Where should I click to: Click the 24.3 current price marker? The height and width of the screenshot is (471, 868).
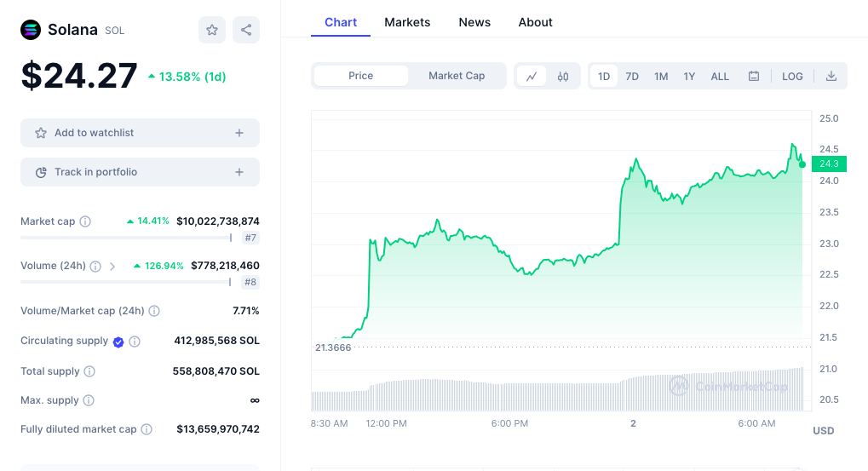coord(829,164)
